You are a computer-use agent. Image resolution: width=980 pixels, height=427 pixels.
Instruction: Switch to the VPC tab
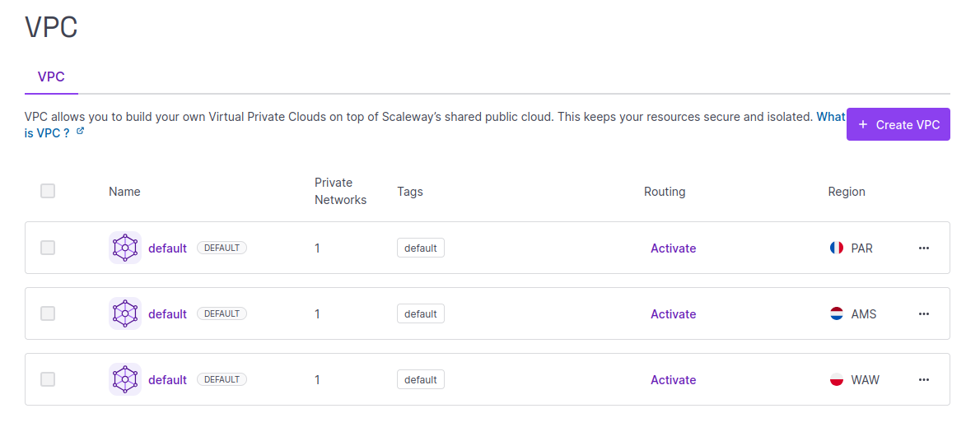tap(51, 77)
